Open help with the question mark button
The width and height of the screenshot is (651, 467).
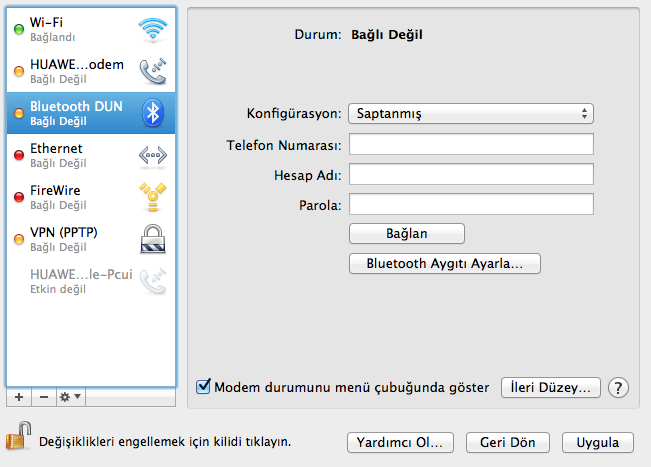click(x=618, y=387)
